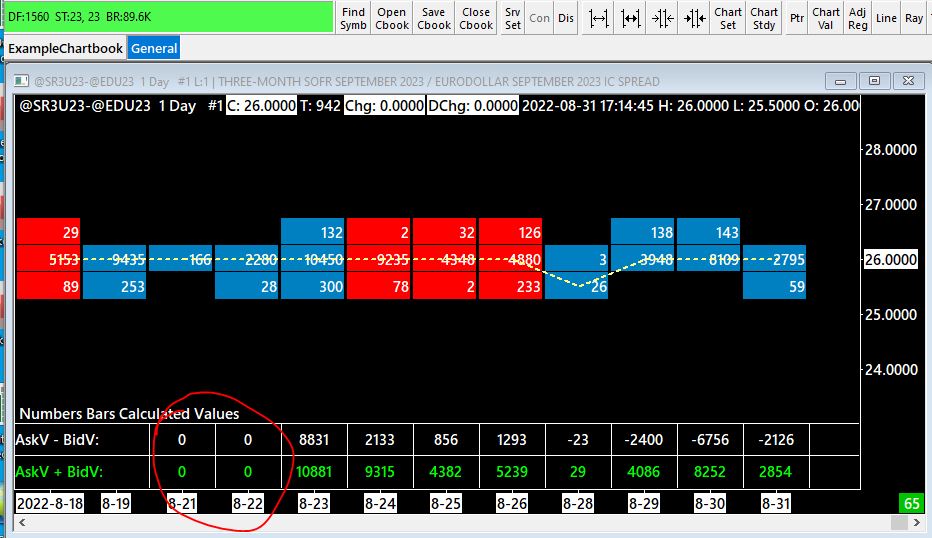Open Chart Studies button
This screenshot has height=538, width=932.
[764, 18]
